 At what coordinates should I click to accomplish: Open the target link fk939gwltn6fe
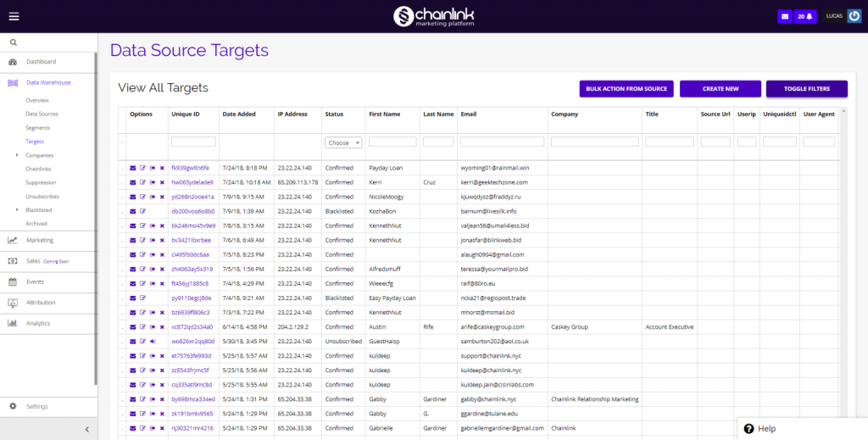191,168
